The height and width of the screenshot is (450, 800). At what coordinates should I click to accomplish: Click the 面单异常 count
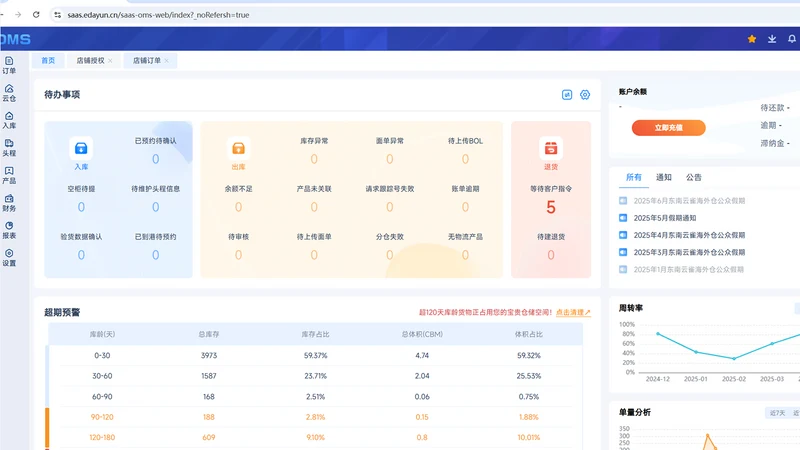click(390, 159)
